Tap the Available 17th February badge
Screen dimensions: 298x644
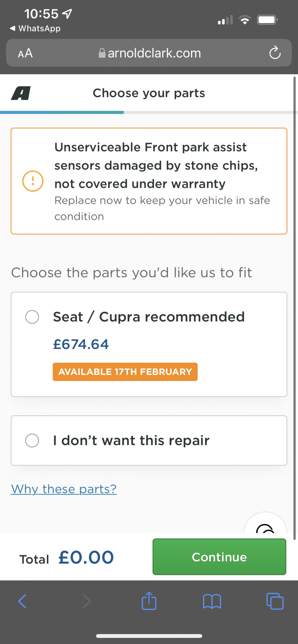point(125,372)
